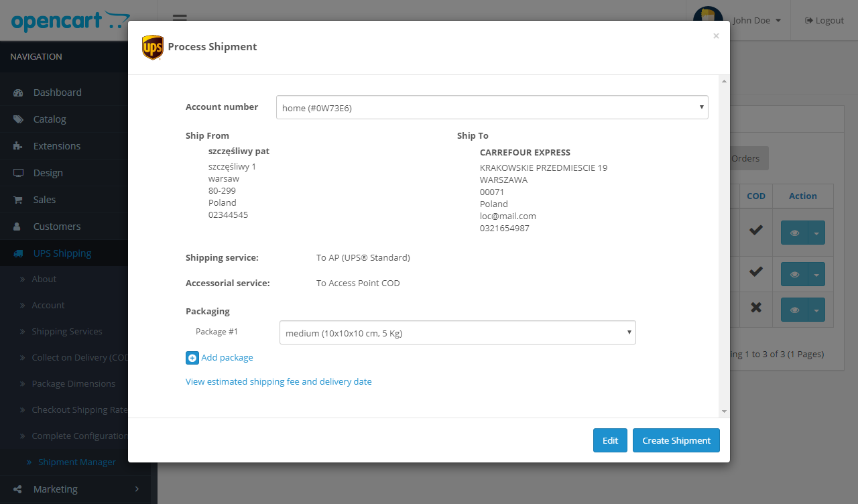This screenshot has height=504, width=858.
Task: Open action dropdown caret in second order row
Action: click(x=816, y=274)
